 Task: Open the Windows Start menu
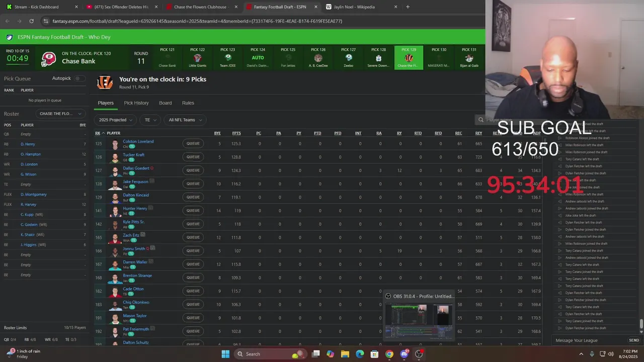[x=225, y=354]
